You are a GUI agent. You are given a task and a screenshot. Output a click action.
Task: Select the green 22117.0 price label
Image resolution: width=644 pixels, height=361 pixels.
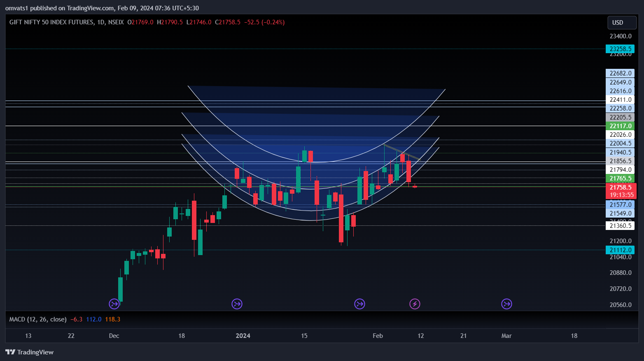(x=620, y=126)
